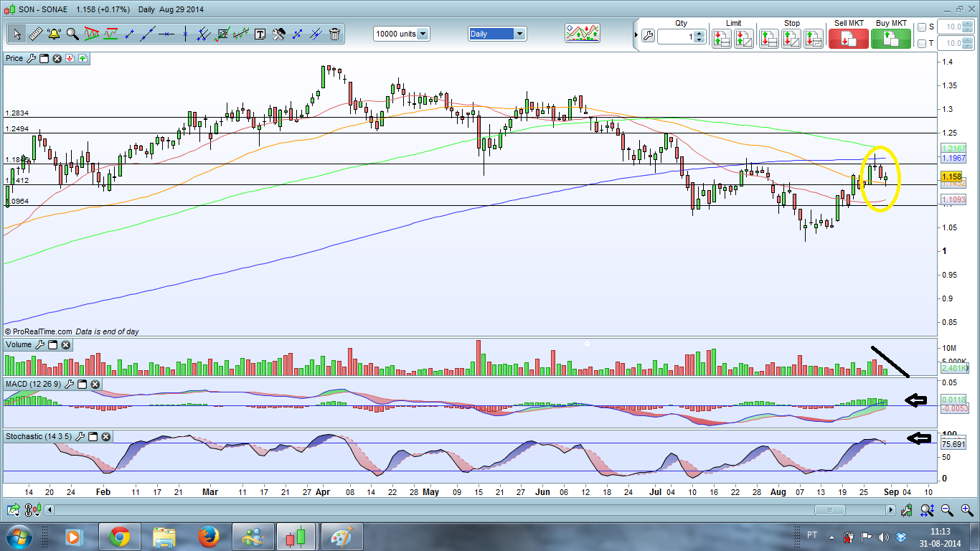Increase the Qty value with up arrow
980x551 pixels.
[x=699, y=32]
